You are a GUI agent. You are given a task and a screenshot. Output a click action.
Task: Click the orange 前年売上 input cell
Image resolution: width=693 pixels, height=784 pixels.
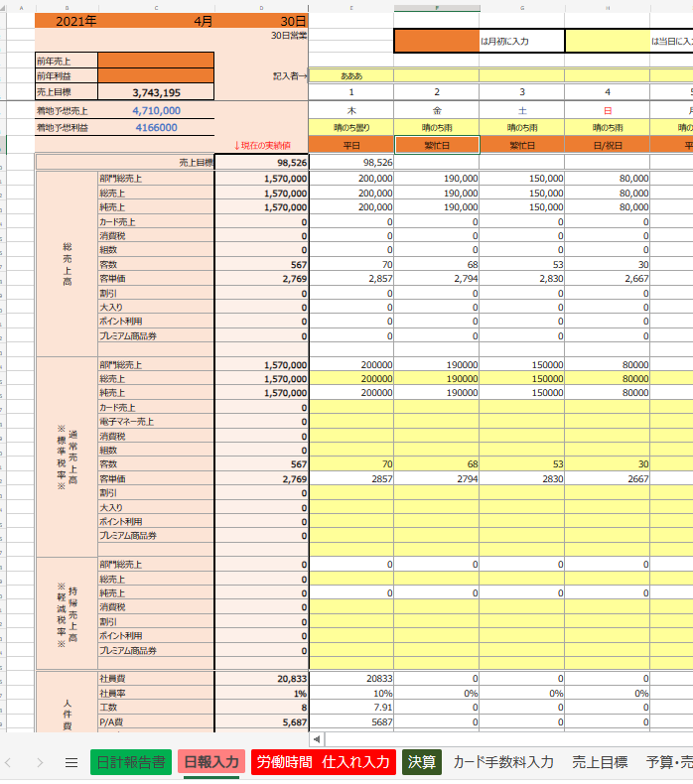pos(156,60)
